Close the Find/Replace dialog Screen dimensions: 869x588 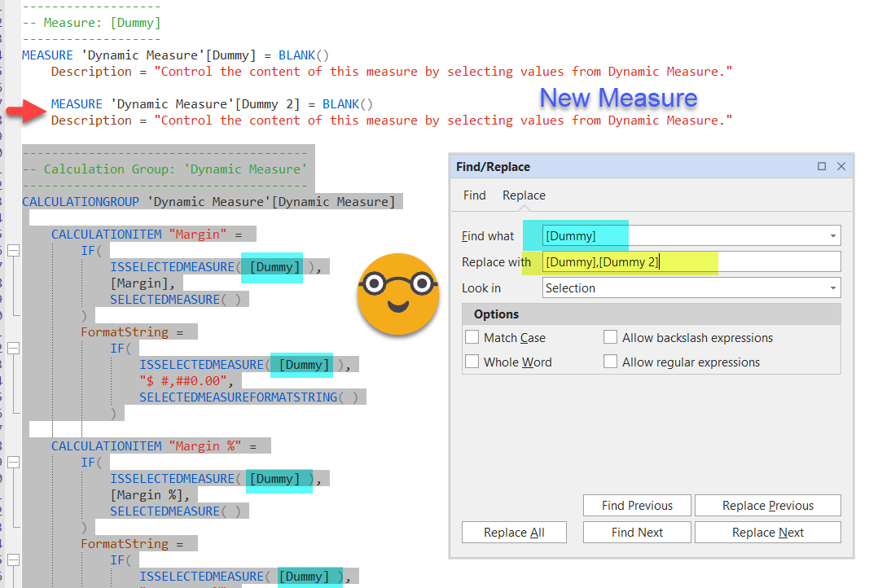841,166
